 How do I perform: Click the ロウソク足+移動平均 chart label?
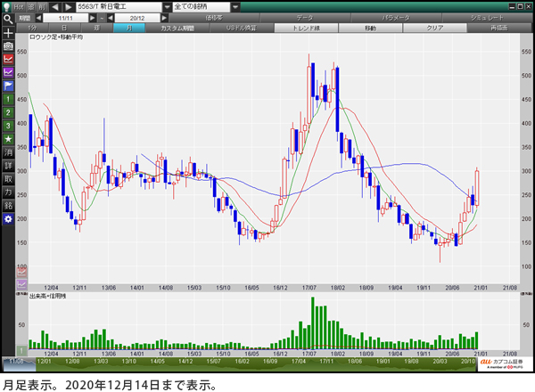click(x=56, y=37)
